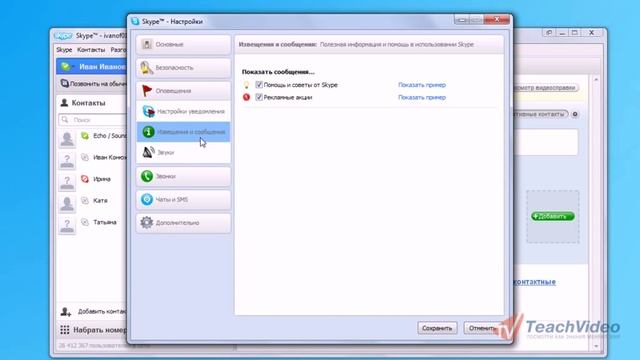Click the green info Извещения icon
This screenshot has height=360, width=640.
148,132
